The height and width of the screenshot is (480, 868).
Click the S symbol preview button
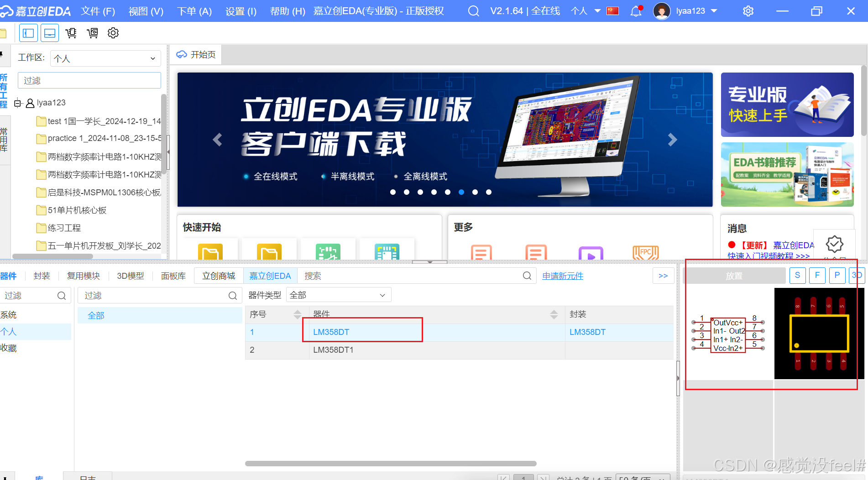coord(797,275)
